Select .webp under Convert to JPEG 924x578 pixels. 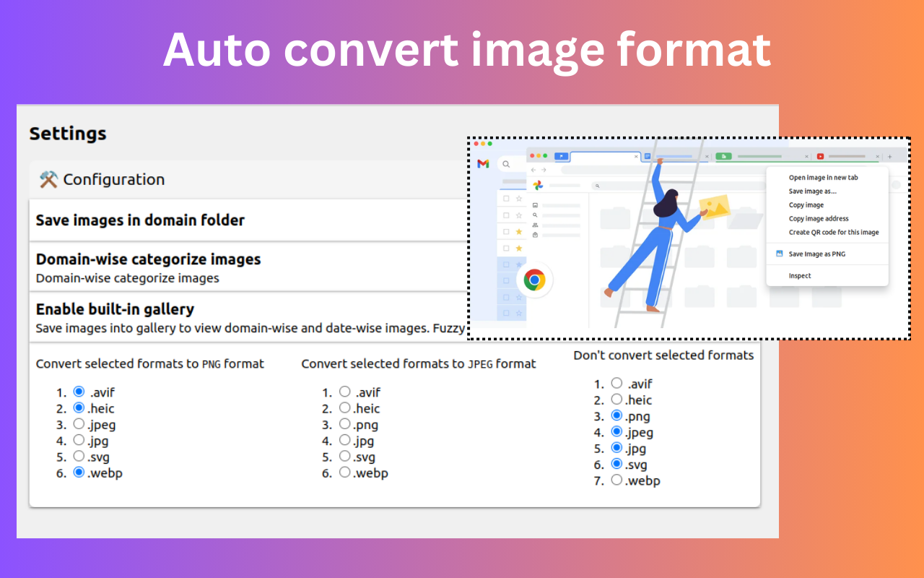point(345,473)
